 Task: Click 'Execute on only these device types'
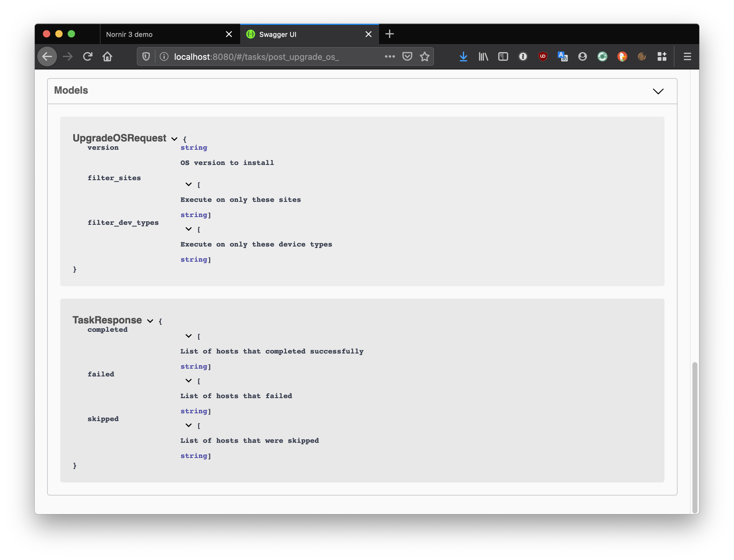256,245
